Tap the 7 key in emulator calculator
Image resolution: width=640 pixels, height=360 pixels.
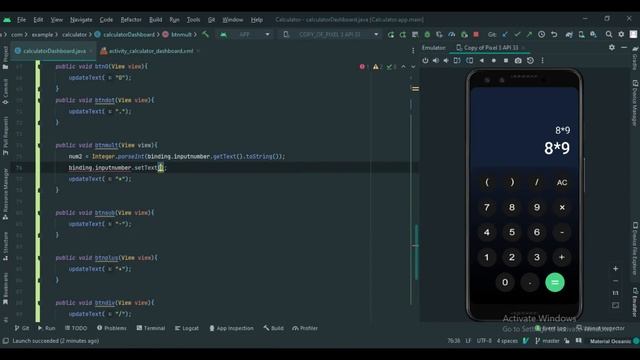[487, 207]
